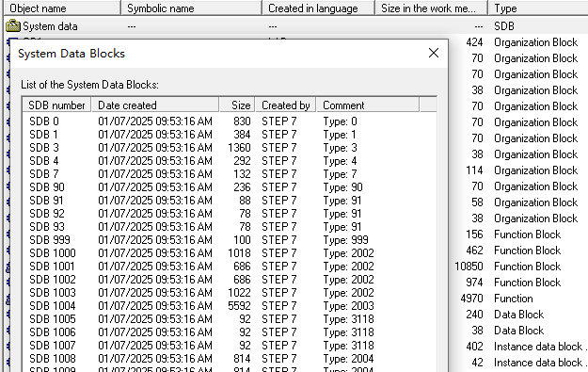Click the Object name column header
The image size is (588, 372).
pyautogui.click(x=62, y=8)
